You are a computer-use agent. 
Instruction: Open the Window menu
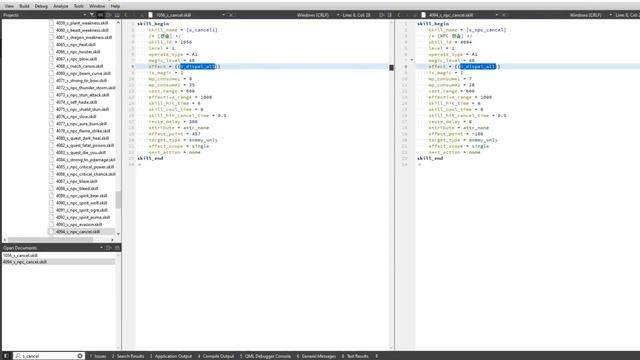[x=97, y=6]
